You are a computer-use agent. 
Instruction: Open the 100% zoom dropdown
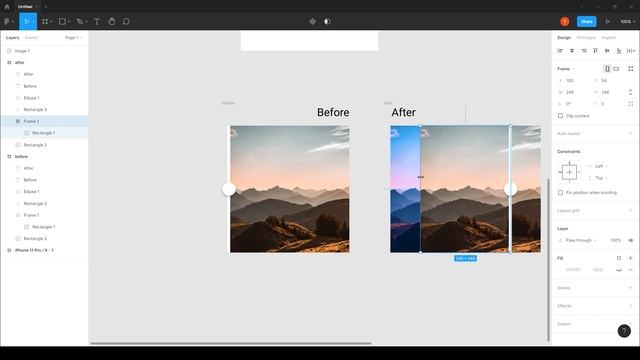tap(628, 22)
